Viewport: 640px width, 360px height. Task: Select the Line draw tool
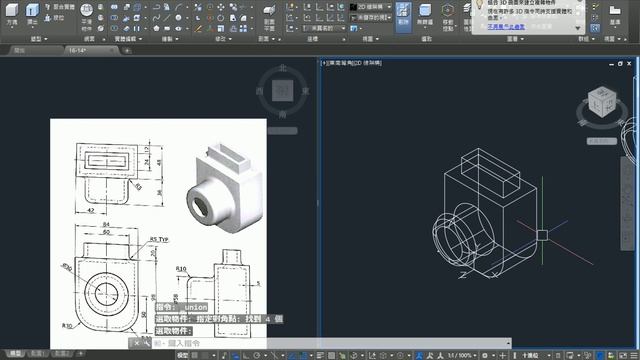point(167,18)
